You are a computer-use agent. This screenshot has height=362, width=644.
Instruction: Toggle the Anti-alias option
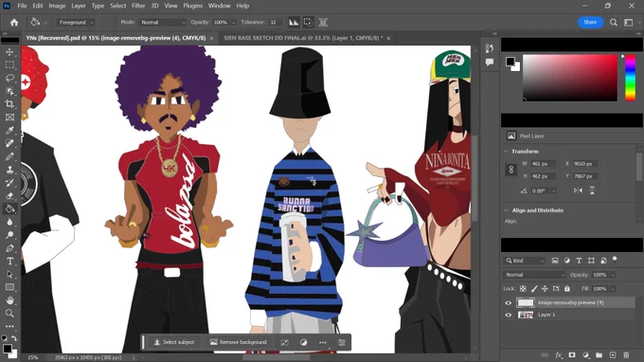[294, 23]
